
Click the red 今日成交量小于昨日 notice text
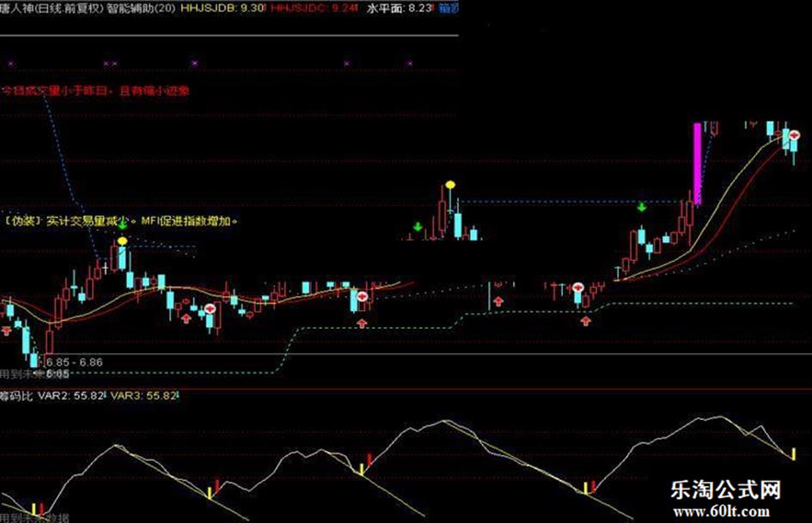(96, 91)
